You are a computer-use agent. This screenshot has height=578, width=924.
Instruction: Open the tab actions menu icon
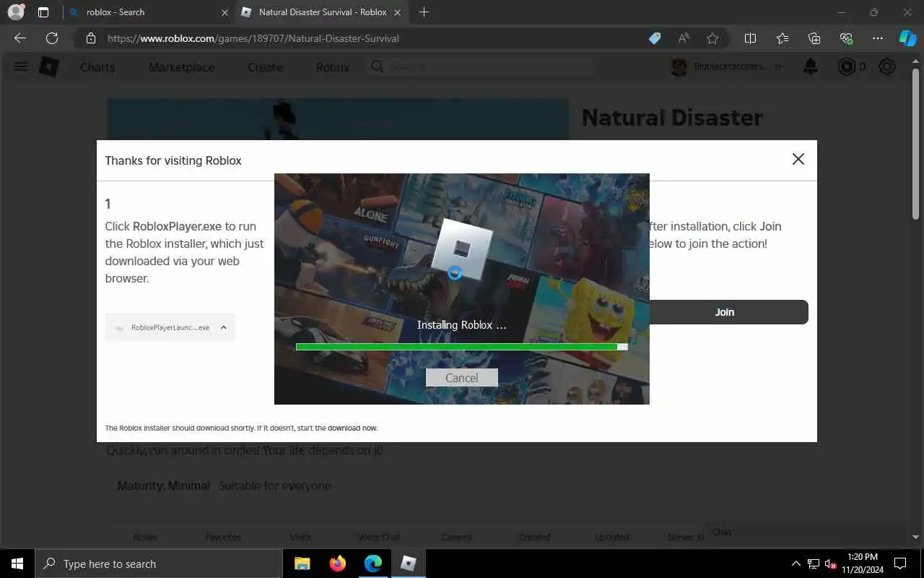43,12
